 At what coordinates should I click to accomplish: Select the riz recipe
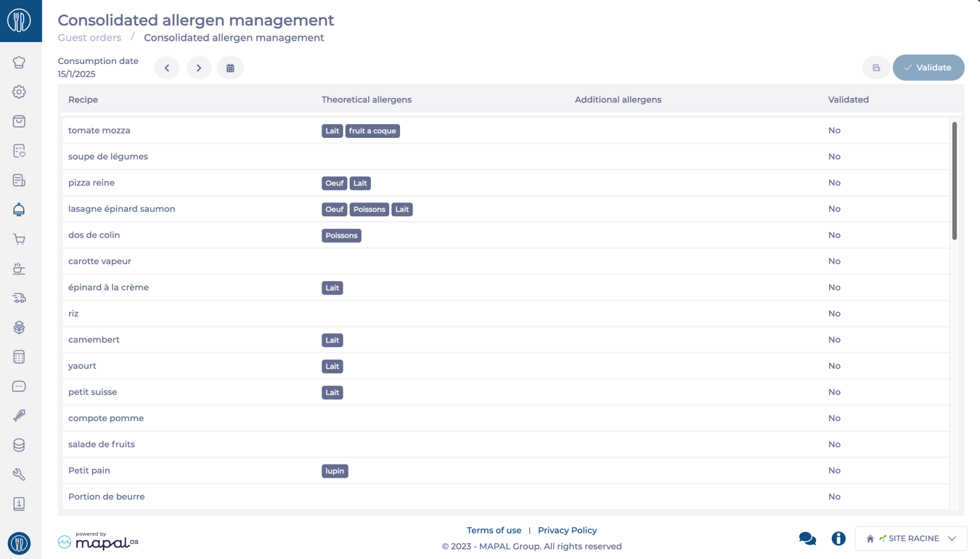(506, 314)
